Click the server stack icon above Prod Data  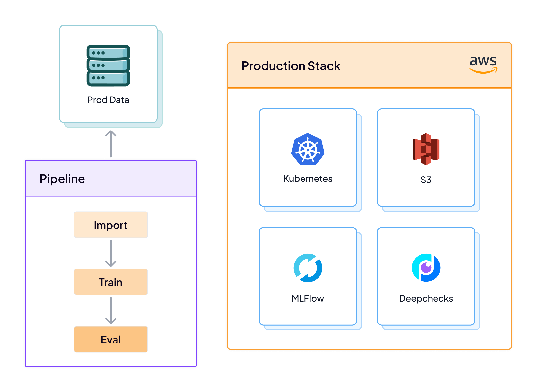(x=108, y=65)
